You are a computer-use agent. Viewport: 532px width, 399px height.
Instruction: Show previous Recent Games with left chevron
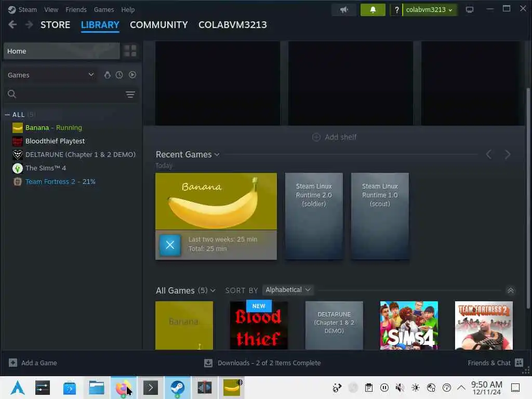click(x=488, y=155)
